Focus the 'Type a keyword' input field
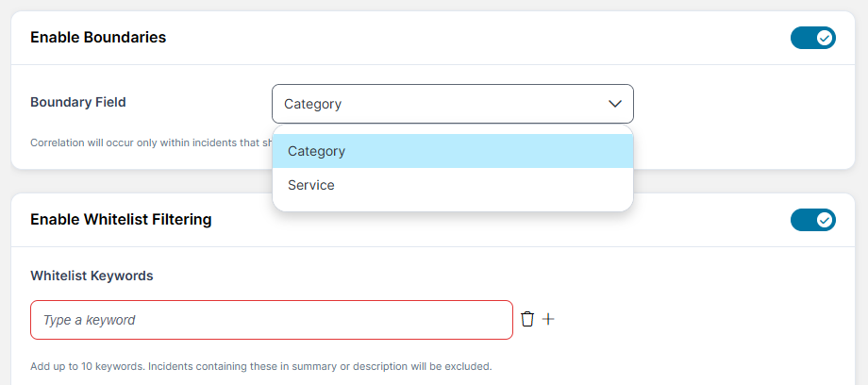This screenshot has width=868, height=385. [272, 320]
